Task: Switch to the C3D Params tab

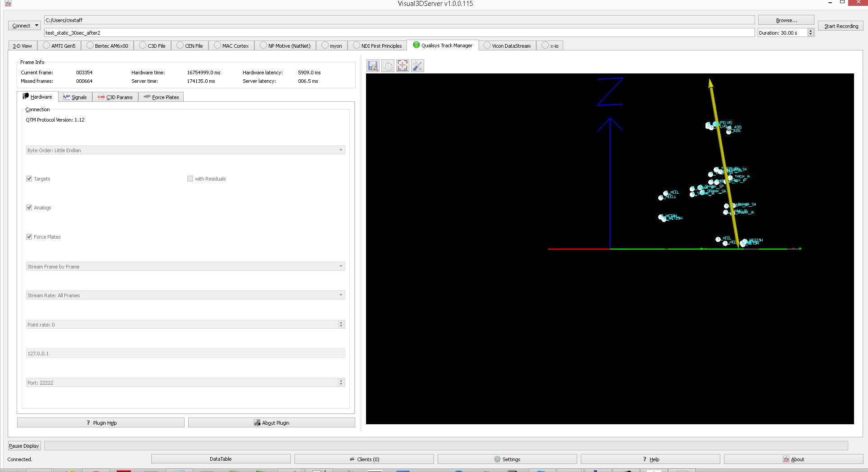Action: click(115, 97)
